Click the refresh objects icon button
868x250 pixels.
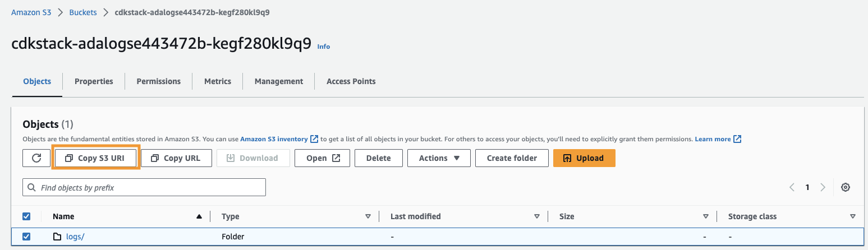(x=36, y=158)
